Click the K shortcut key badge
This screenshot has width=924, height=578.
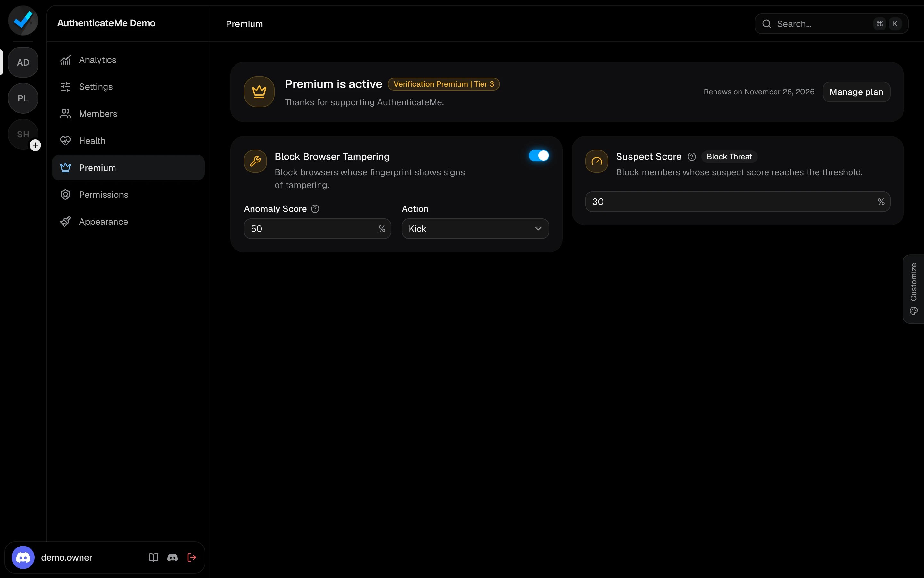(x=895, y=24)
